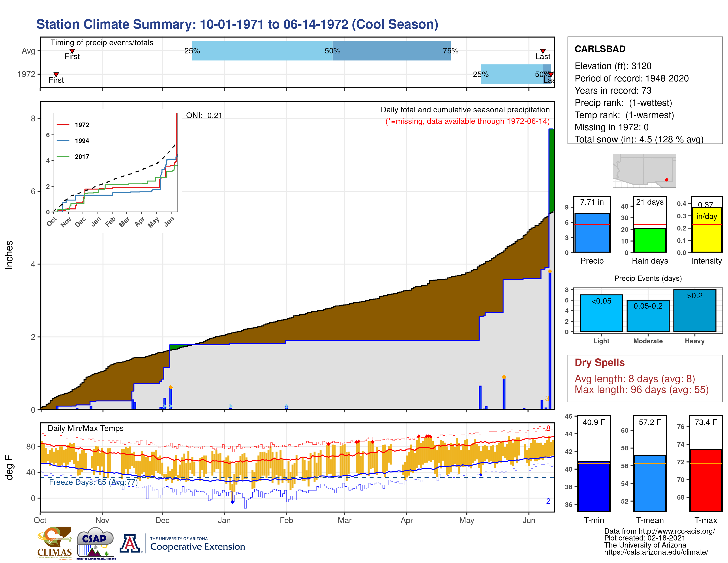Click the blue T-min temperature bar

point(594,486)
